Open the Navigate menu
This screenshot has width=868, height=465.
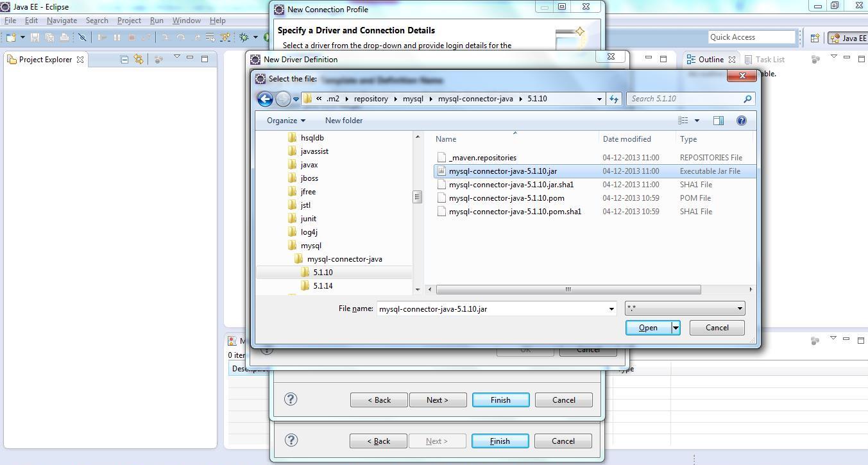click(x=62, y=21)
